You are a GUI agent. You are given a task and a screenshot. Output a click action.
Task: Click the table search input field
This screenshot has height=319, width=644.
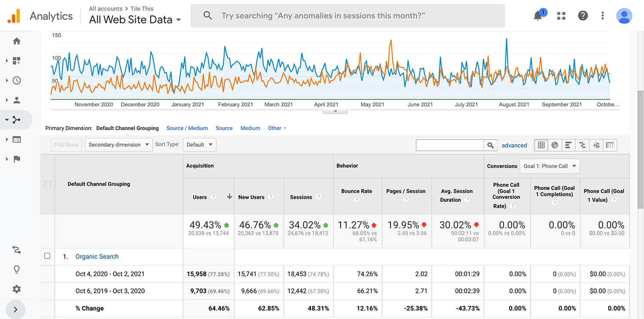pos(450,145)
